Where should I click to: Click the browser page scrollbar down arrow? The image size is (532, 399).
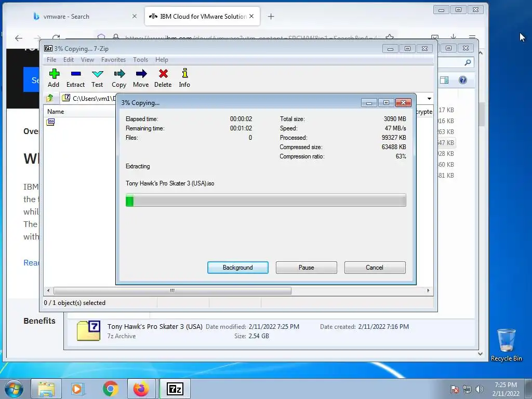(x=481, y=354)
